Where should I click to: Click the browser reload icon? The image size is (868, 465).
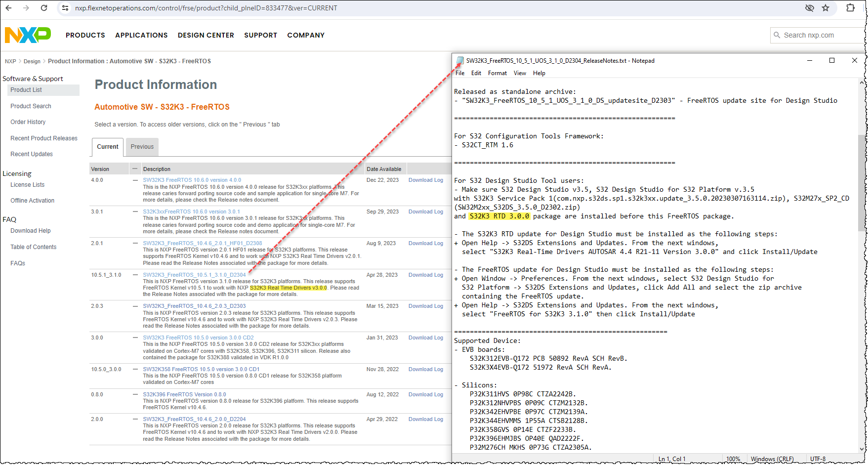44,8
